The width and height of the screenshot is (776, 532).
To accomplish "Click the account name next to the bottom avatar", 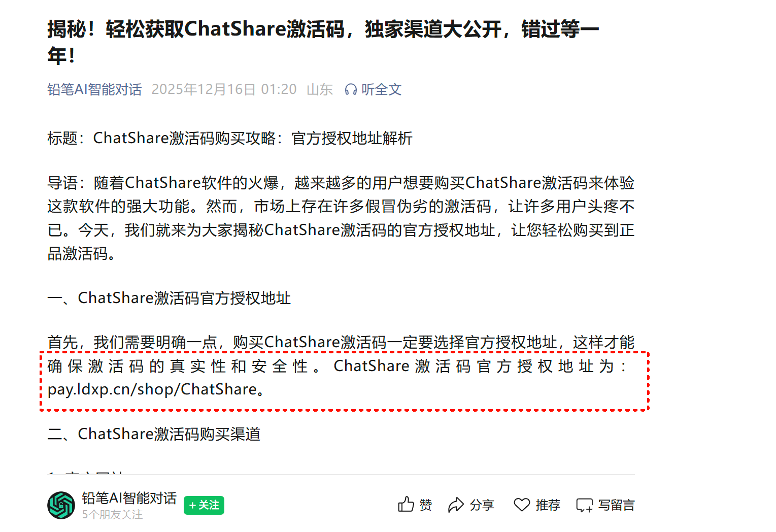I will (x=129, y=498).
